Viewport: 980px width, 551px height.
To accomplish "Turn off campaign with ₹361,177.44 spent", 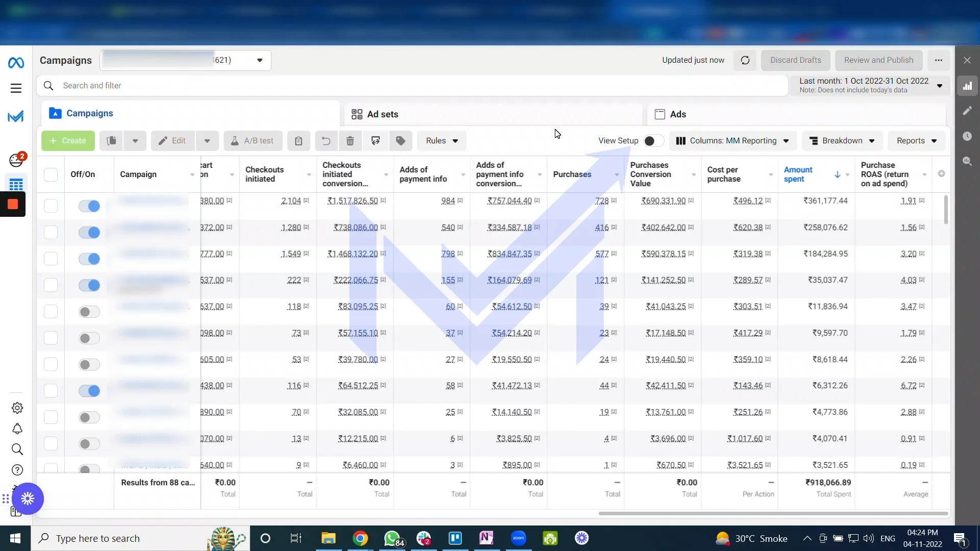I will coord(89,206).
